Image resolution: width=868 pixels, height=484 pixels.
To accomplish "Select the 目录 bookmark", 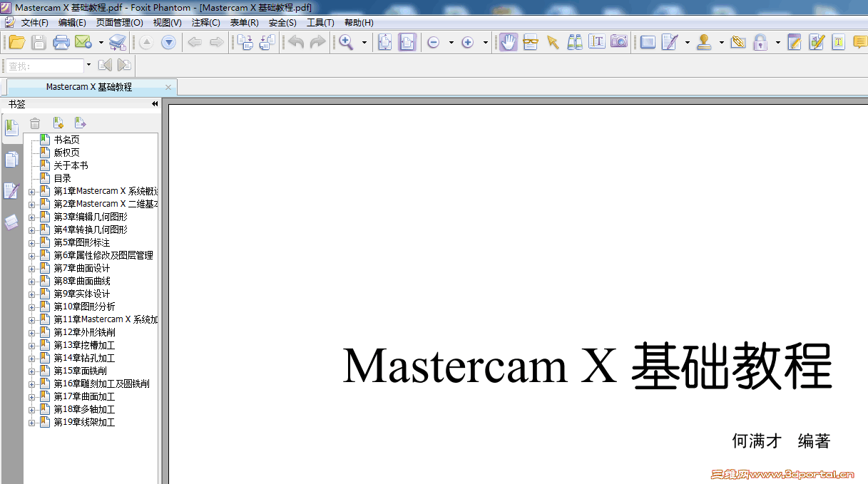I will click(62, 178).
